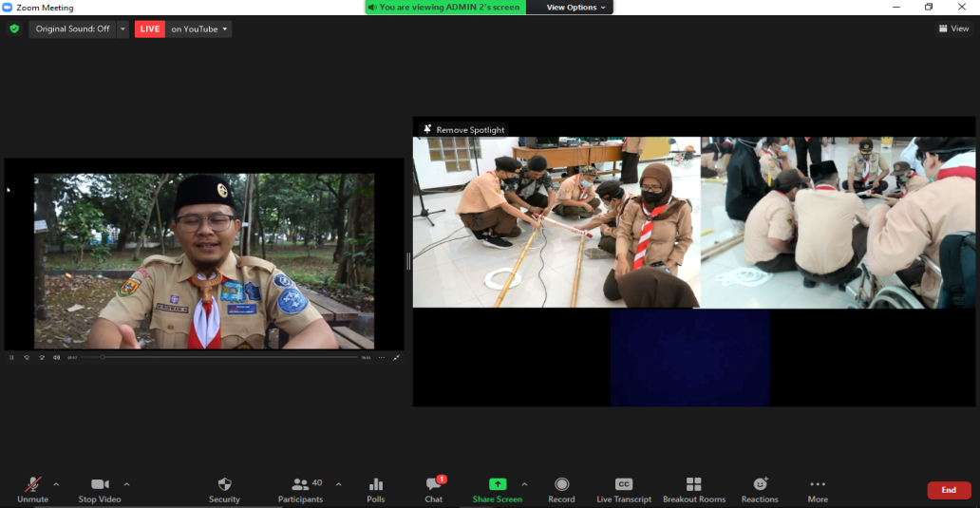
Task: Click the shared video of man speaking
Action: point(204,261)
